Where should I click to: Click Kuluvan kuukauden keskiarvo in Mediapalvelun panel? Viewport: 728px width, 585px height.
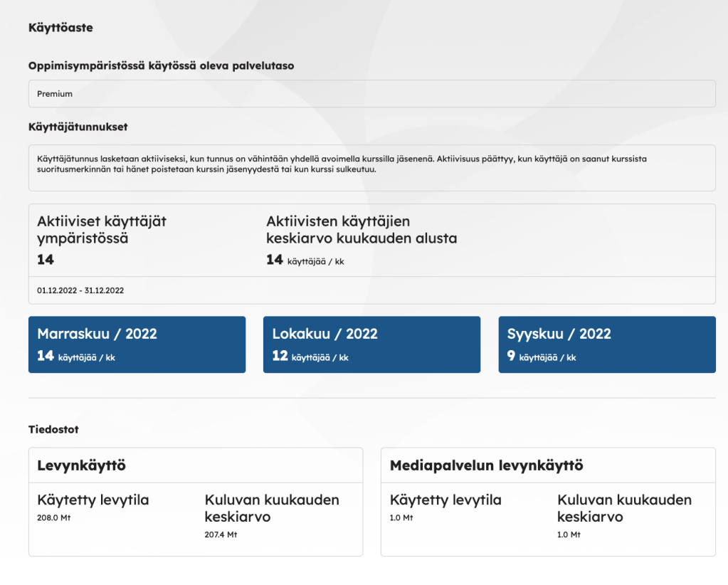(624, 508)
